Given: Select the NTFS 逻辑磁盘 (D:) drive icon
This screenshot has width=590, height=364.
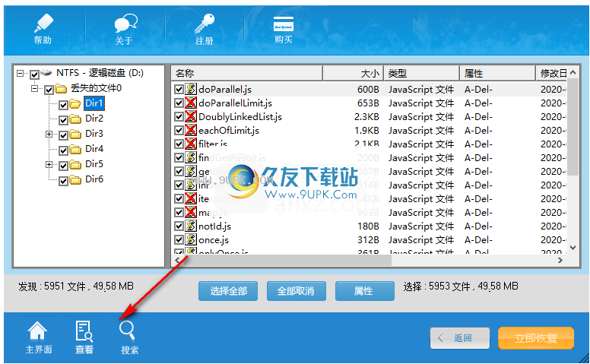Looking at the screenshot, I should [x=46, y=73].
